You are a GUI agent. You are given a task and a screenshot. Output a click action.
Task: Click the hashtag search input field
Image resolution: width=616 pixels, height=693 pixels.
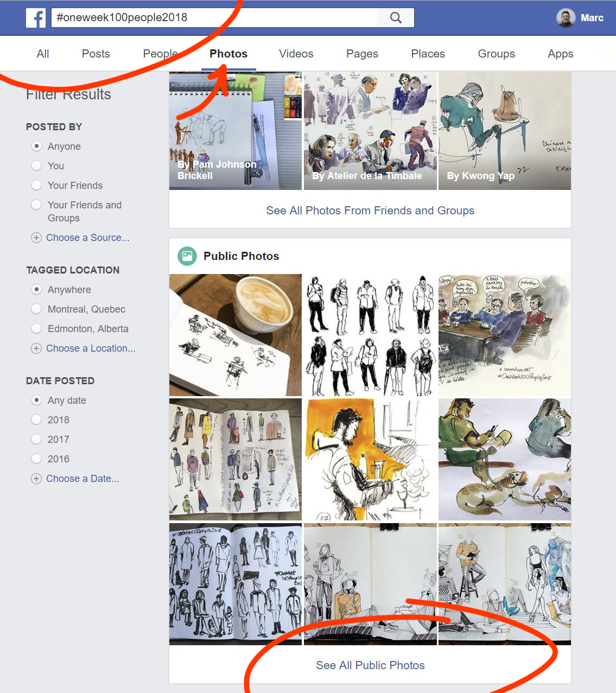coord(214,18)
